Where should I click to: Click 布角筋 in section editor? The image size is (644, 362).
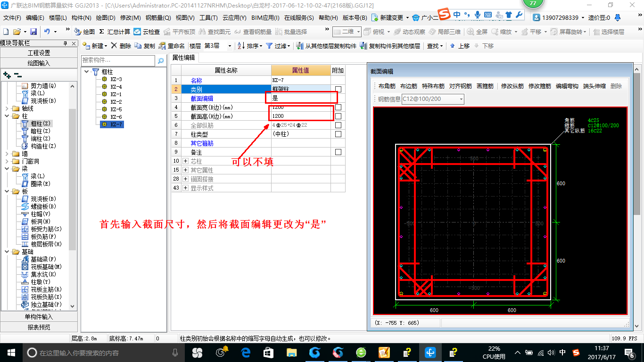(x=387, y=86)
